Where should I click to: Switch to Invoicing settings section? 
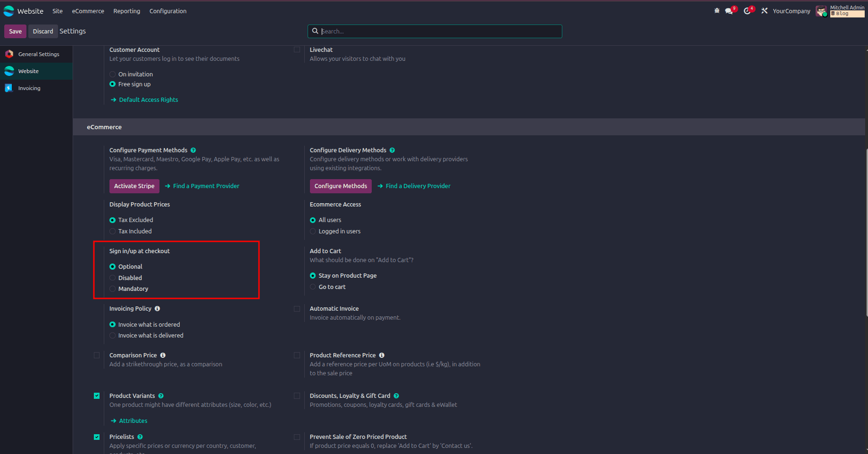(36, 88)
